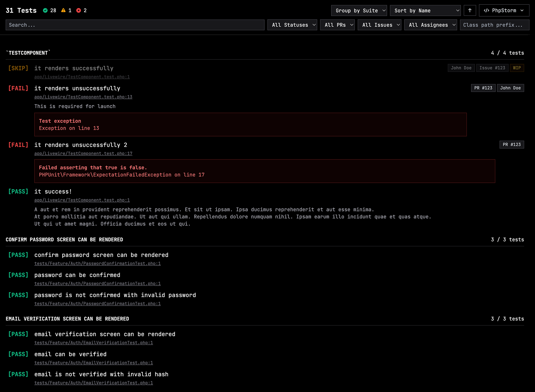Viewport: 535px width, 392px height.
Task: Focus the Search input field
Action: 135,25
